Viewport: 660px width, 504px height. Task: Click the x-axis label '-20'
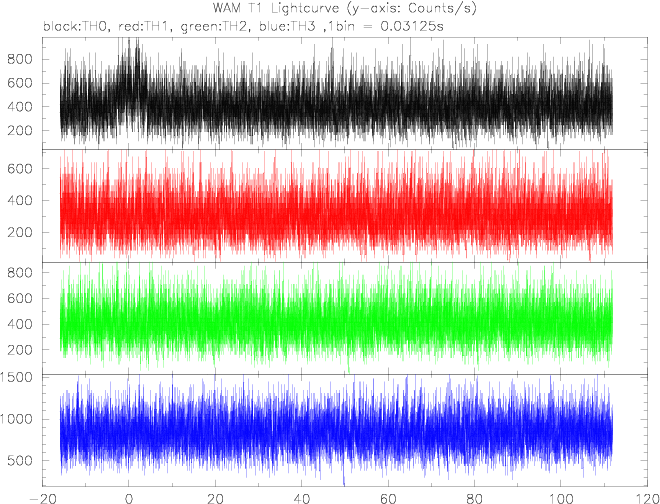click(42, 498)
